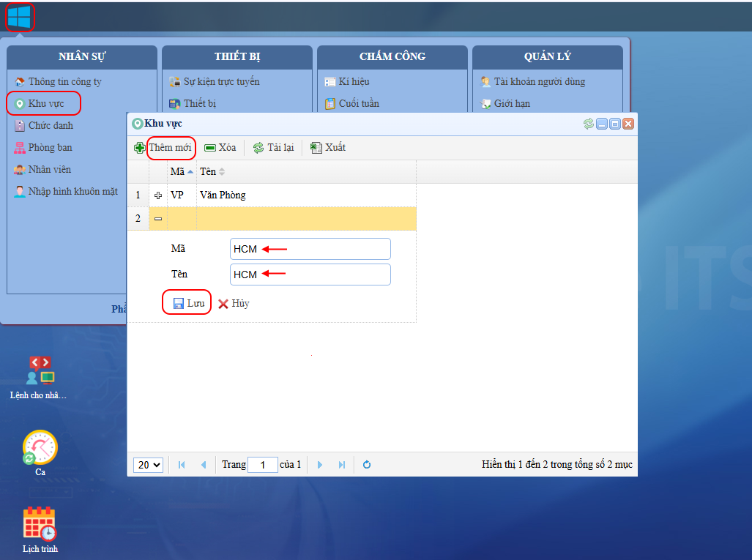Save the new area with Lưu
Image resolution: width=752 pixels, height=560 pixels.
tap(187, 303)
